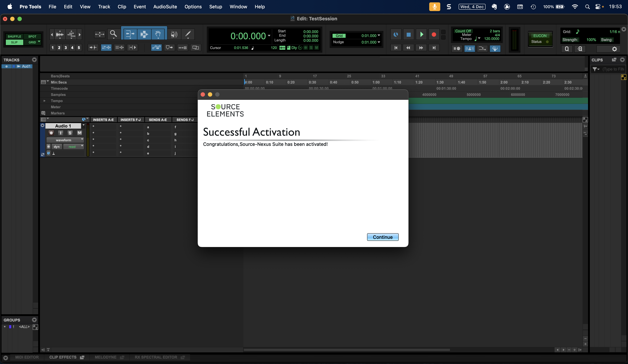This screenshot has height=364, width=628.
Task: Record-enable the Audio 1 track
Action: click(x=51, y=133)
